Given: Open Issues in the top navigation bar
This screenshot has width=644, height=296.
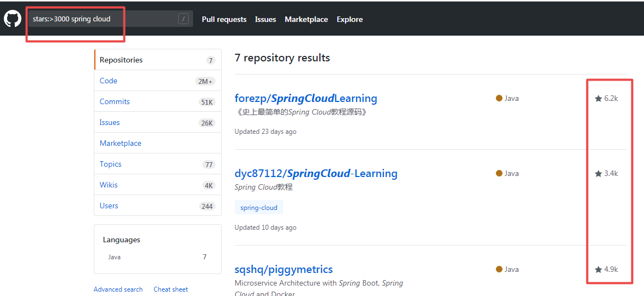Looking at the screenshot, I should click(x=265, y=19).
